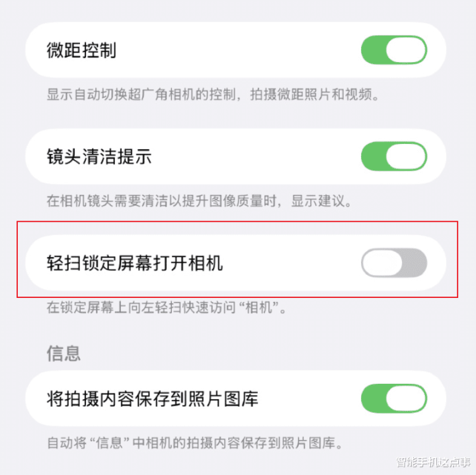476x475 pixels.
Task: Tap the white knob of 微距控制 switch
Action: click(x=406, y=50)
